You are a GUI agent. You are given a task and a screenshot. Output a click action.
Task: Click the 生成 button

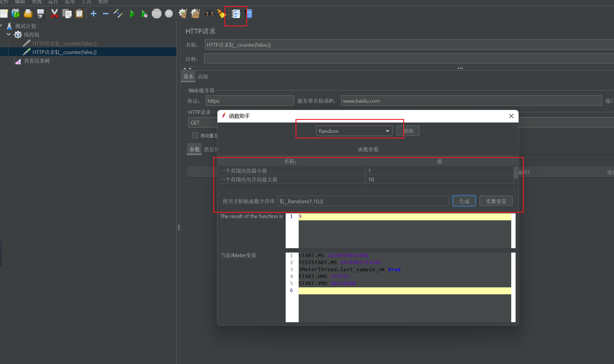click(464, 201)
